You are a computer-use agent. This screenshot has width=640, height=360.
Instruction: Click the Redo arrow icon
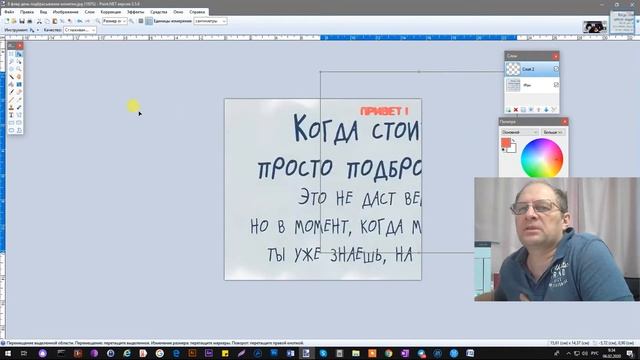click(x=88, y=21)
